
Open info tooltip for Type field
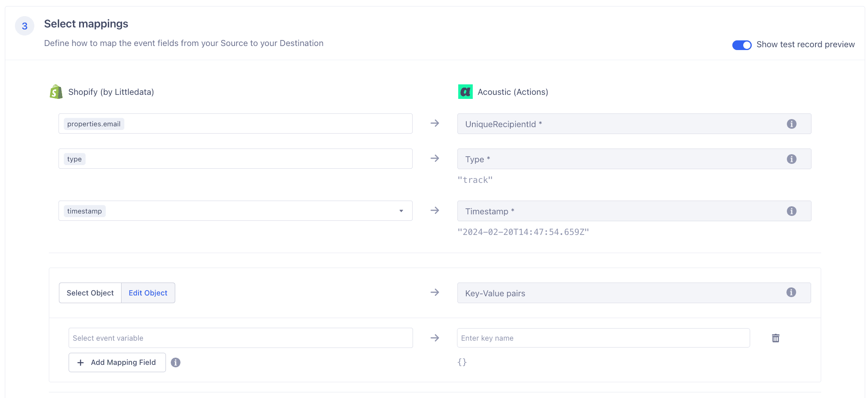791,159
